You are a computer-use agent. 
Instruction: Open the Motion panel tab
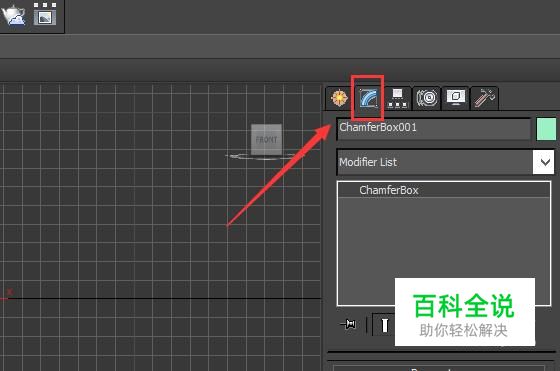coord(426,98)
